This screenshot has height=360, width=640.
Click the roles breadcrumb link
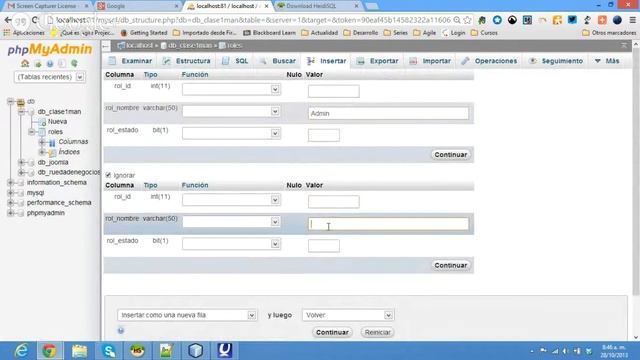point(235,45)
